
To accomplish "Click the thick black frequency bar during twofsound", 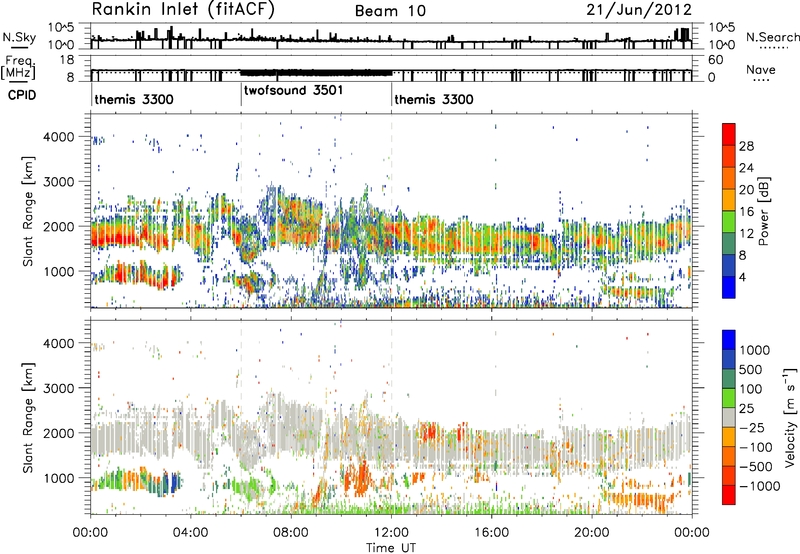I will coord(316,72).
